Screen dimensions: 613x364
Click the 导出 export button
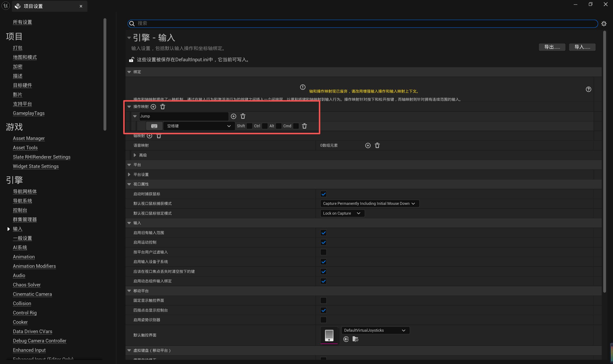click(x=552, y=47)
